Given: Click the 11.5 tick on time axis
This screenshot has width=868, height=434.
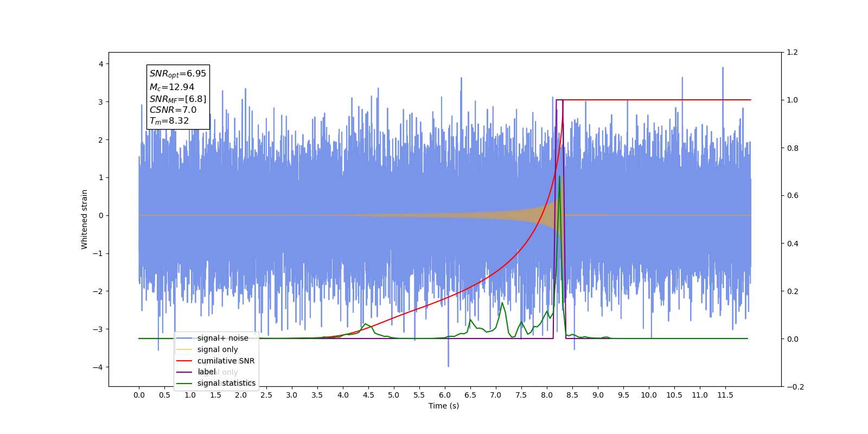Looking at the screenshot, I should pyautogui.click(x=725, y=395).
